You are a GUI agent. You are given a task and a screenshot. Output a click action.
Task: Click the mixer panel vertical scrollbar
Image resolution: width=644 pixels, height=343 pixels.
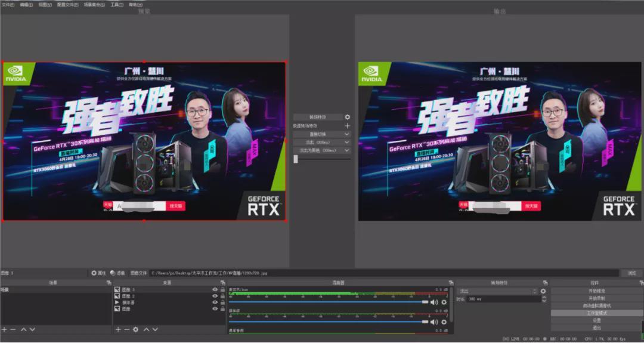click(x=451, y=304)
